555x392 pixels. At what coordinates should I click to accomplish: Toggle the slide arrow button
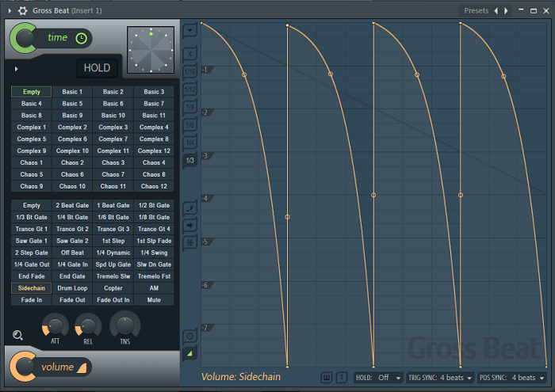pos(190,225)
